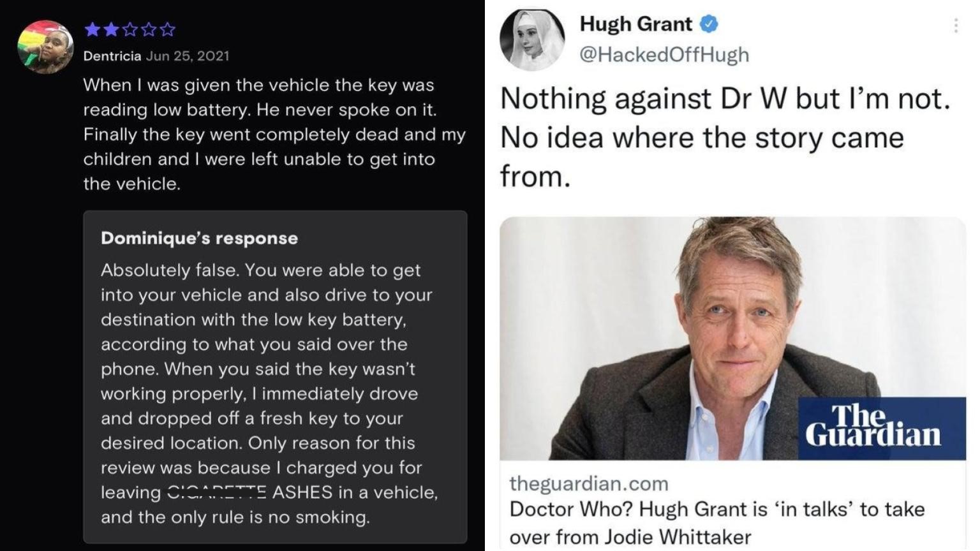
Task: Open the @HackedOffHugh handle
Action: tap(664, 55)
